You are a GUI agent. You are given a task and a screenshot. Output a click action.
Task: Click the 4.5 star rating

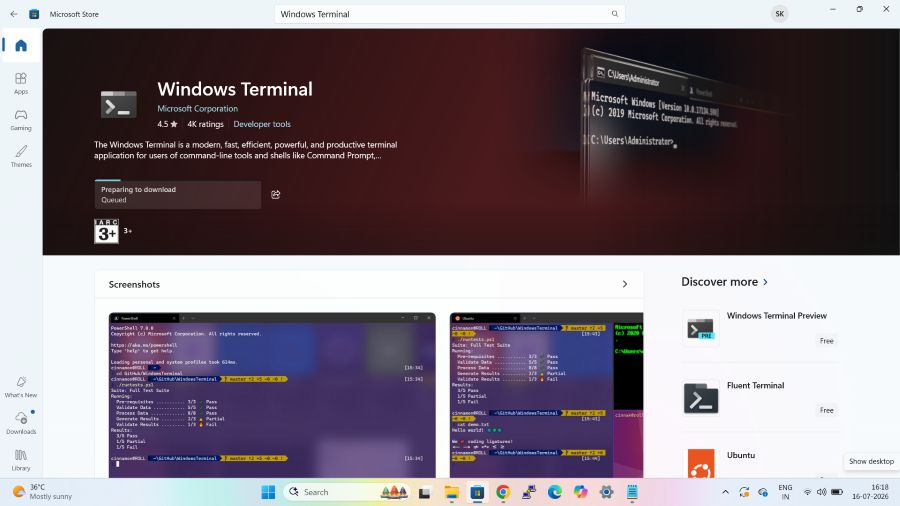(167, 124)
